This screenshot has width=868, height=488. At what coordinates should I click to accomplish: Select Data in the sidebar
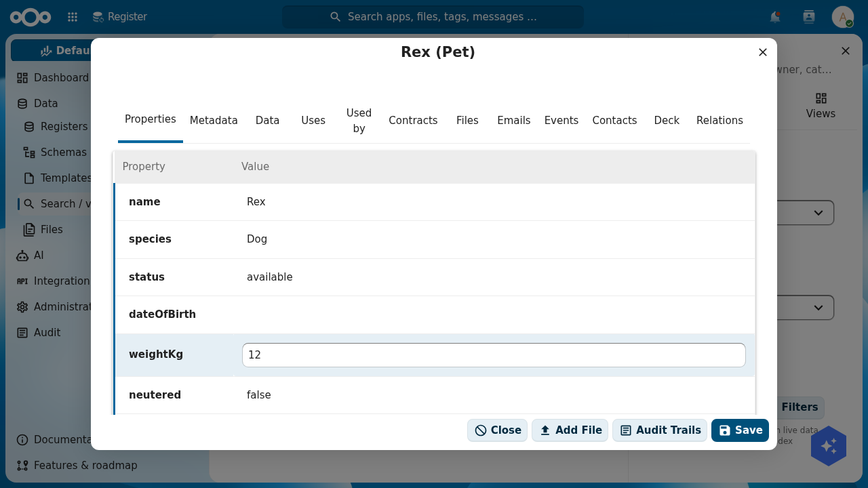[46, 104]
